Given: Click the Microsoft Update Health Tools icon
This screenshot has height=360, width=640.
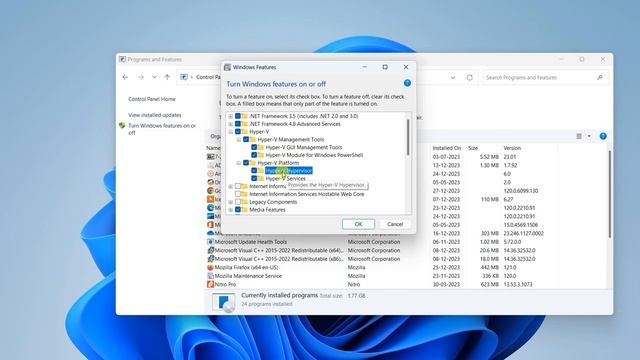Looking at the screenshot, I should point(210,242).
